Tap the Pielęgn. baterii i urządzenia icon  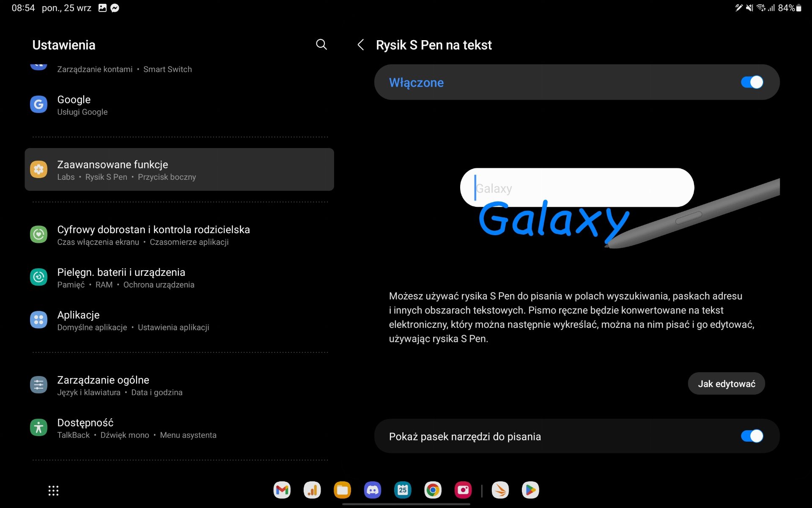(38, 277)
